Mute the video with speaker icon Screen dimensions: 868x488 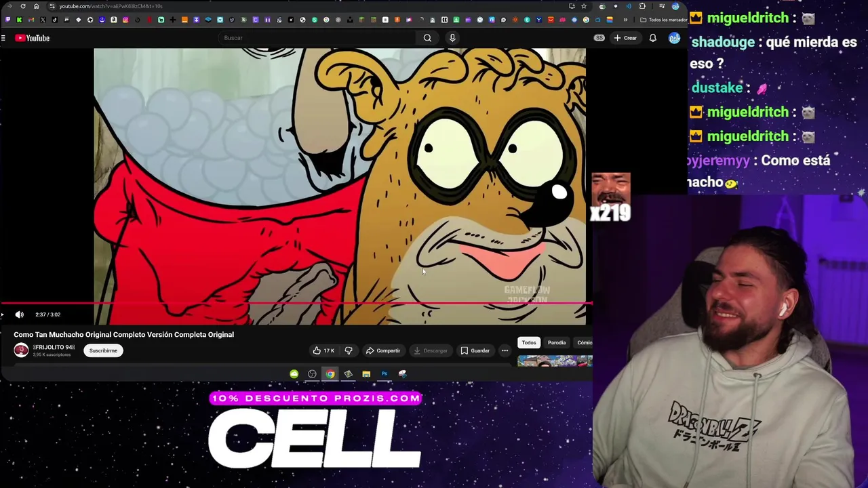20,314
